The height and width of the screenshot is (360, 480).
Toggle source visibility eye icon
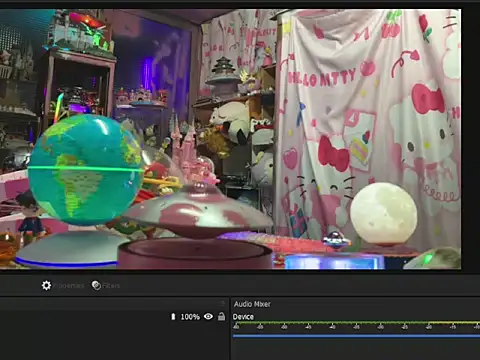tap(208, 316)
